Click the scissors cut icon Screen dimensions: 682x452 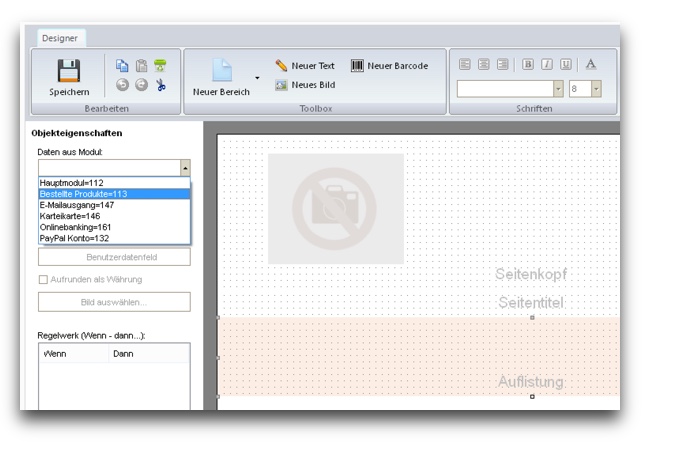161,84
